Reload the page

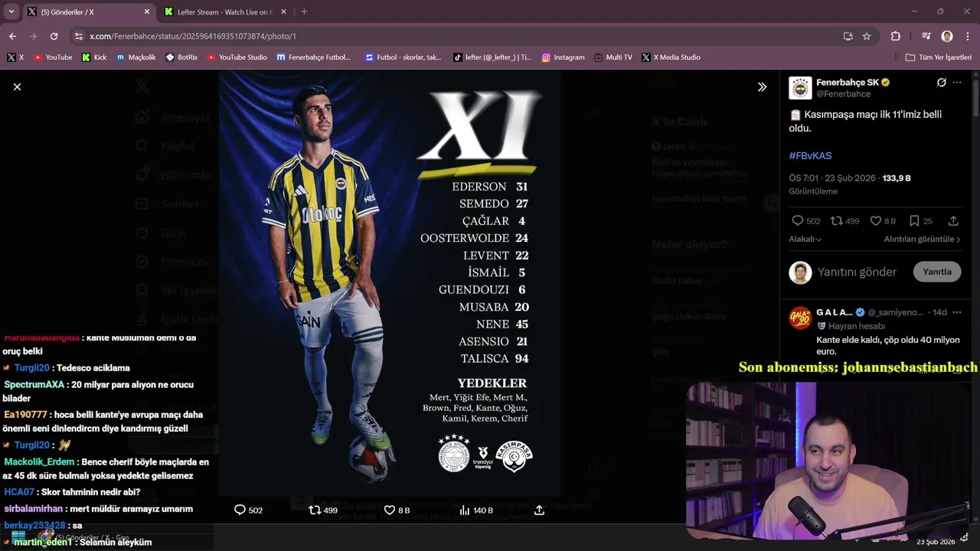(x=54, y=36)
